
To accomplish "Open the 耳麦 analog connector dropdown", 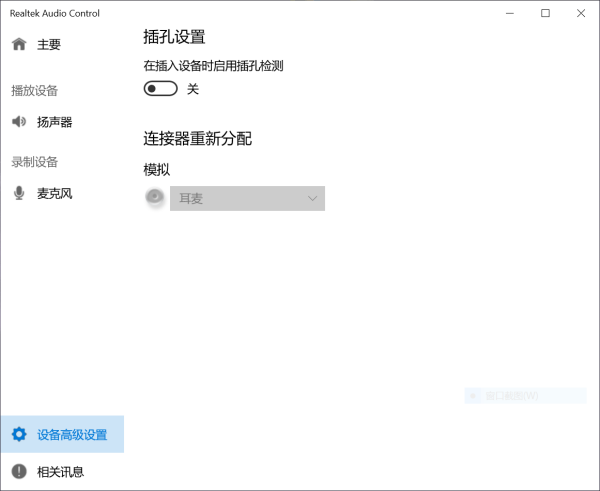I will coord(247,198).
